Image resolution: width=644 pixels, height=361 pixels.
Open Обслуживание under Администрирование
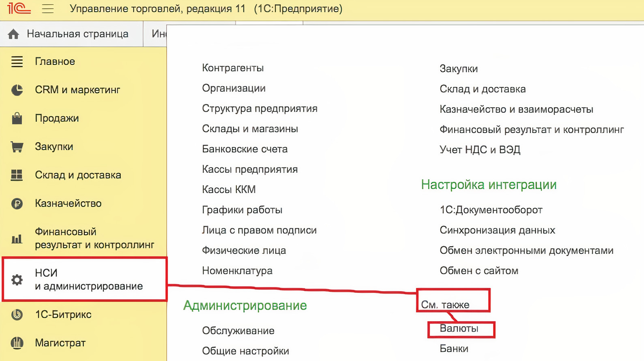238,331
